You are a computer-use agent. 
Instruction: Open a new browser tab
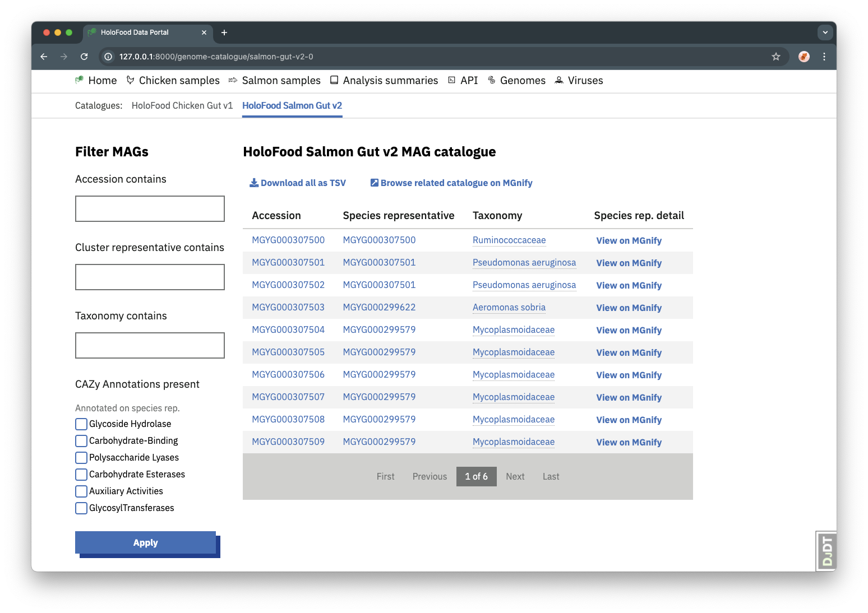(224, 32)
